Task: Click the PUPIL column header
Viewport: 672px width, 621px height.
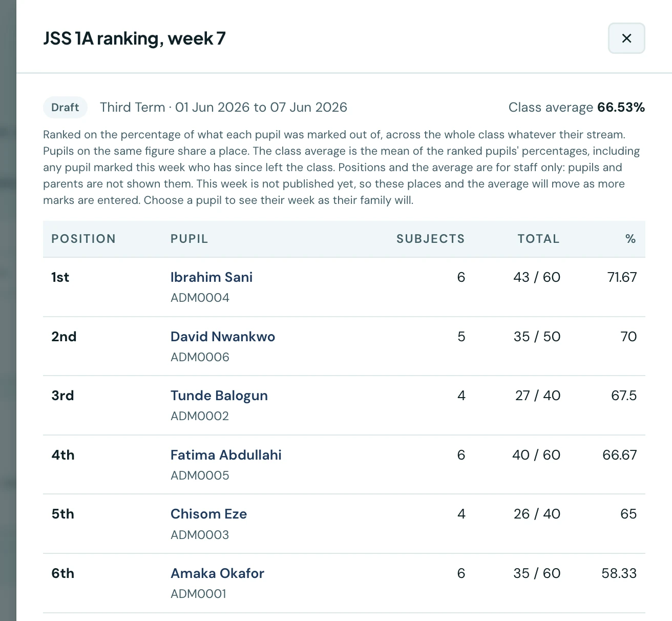Action: (190, 239)
